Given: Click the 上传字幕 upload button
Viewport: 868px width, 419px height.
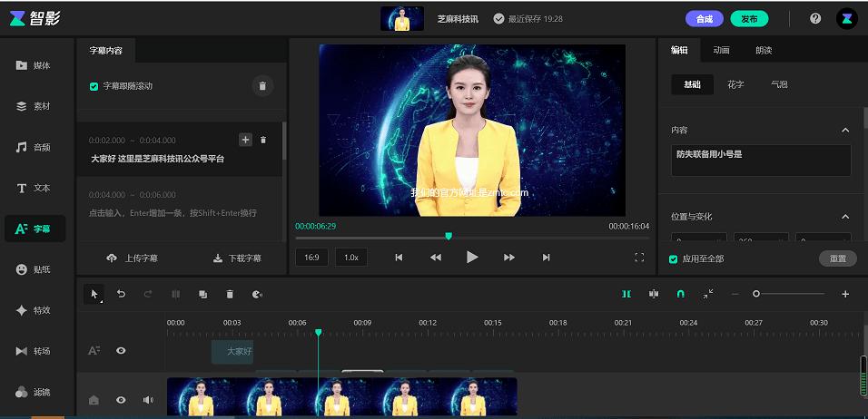Looking at the screenshot, I should point(132,258).
